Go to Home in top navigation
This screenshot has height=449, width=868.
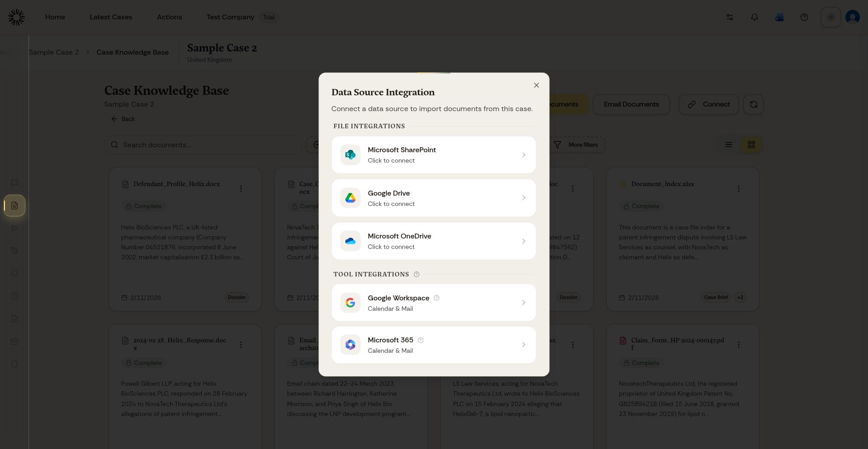click(55, 17)
